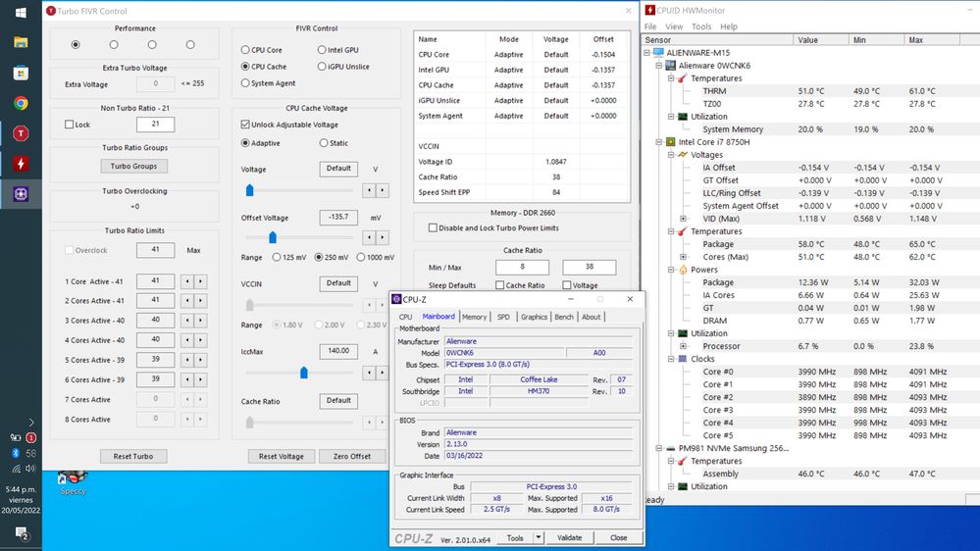
Task: Select the second Performance profile radio
Action: pos(114,45)
